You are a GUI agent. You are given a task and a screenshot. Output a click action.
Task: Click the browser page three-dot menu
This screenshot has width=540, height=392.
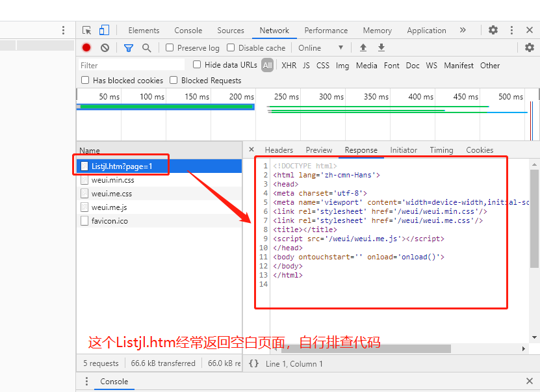click(x=63, y=31)
